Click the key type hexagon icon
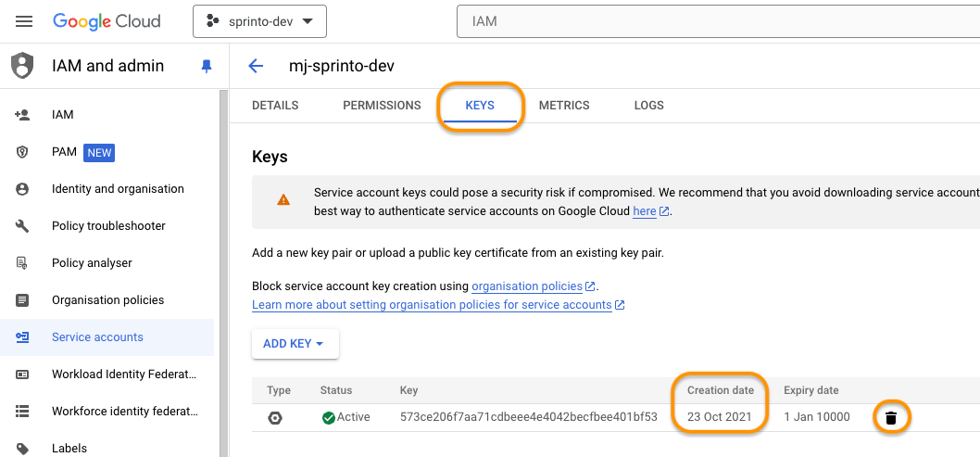Screen dimensions: 980x457 coord(275,418)
